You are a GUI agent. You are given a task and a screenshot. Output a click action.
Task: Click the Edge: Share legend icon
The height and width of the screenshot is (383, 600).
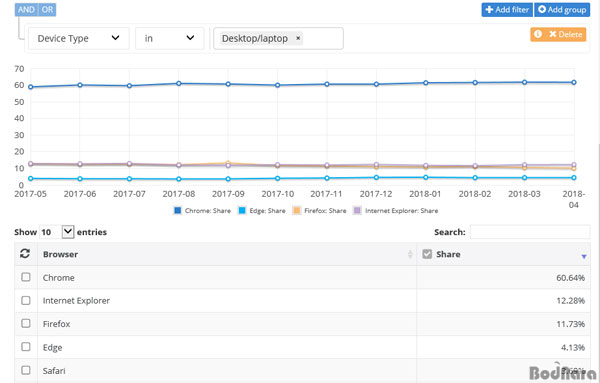point(242,210)
